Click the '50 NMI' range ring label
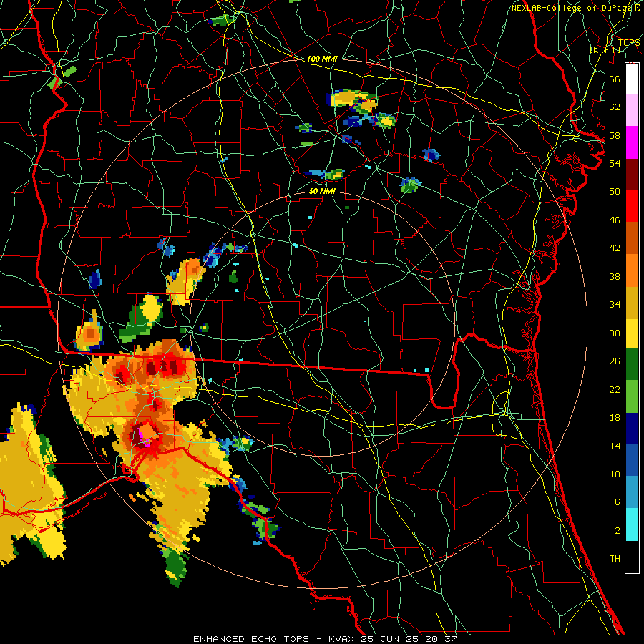 click(322, 191)
